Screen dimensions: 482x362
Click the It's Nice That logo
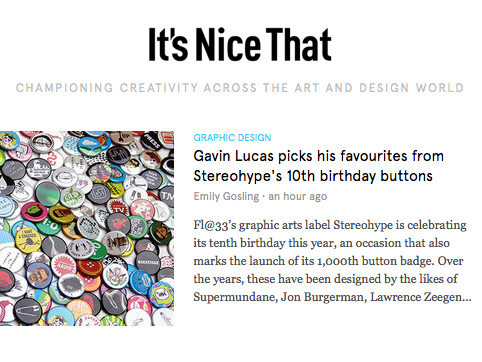click(240, 45)
